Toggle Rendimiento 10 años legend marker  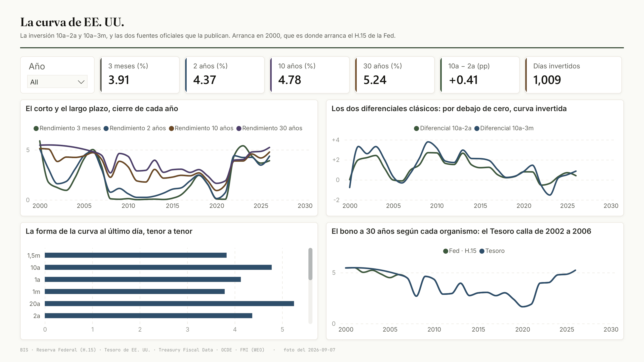172,128
